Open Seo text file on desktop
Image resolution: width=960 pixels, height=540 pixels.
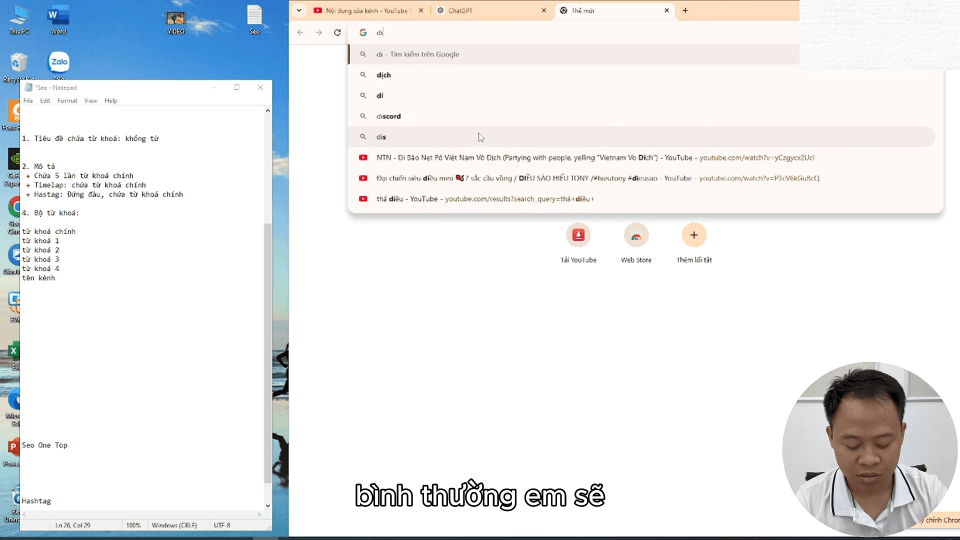pos(254,19)
